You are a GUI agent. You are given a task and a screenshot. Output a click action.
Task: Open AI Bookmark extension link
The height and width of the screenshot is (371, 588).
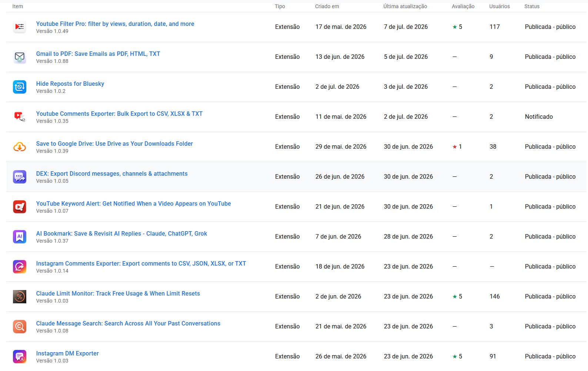(121, 233)
